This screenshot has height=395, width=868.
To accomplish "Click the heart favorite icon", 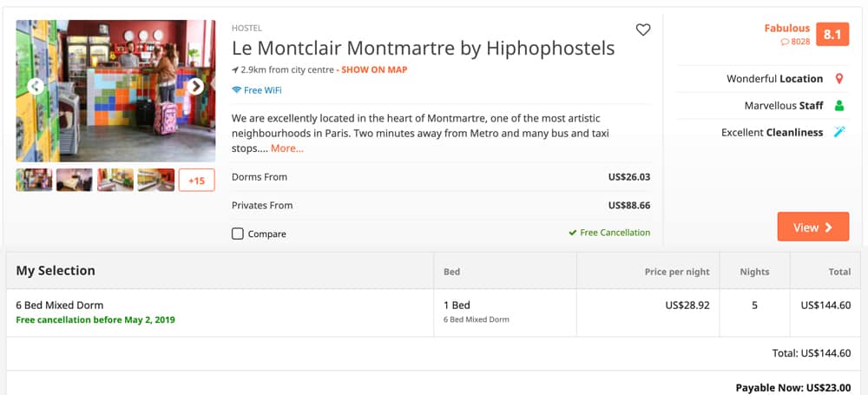I will (x=643, y=30).
